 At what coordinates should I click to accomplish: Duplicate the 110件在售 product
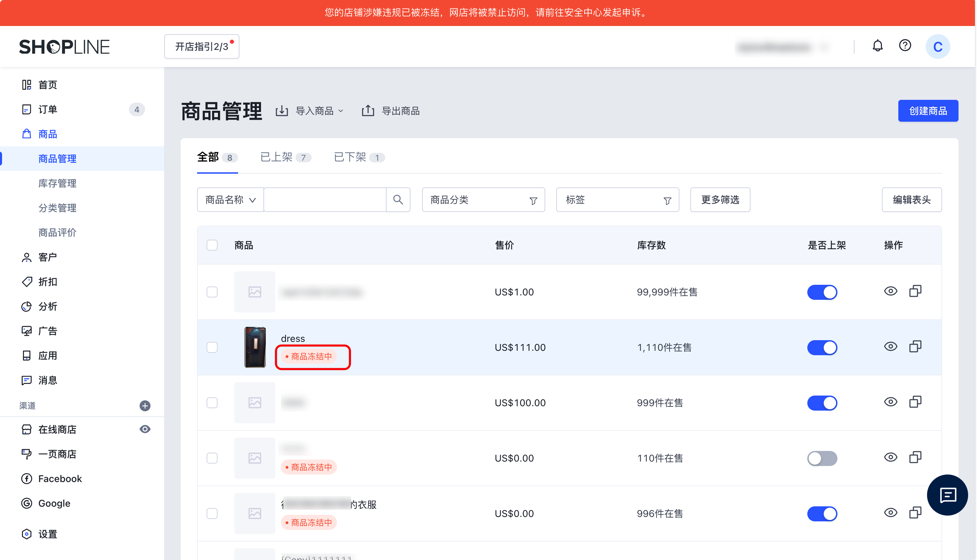(915, 458)
